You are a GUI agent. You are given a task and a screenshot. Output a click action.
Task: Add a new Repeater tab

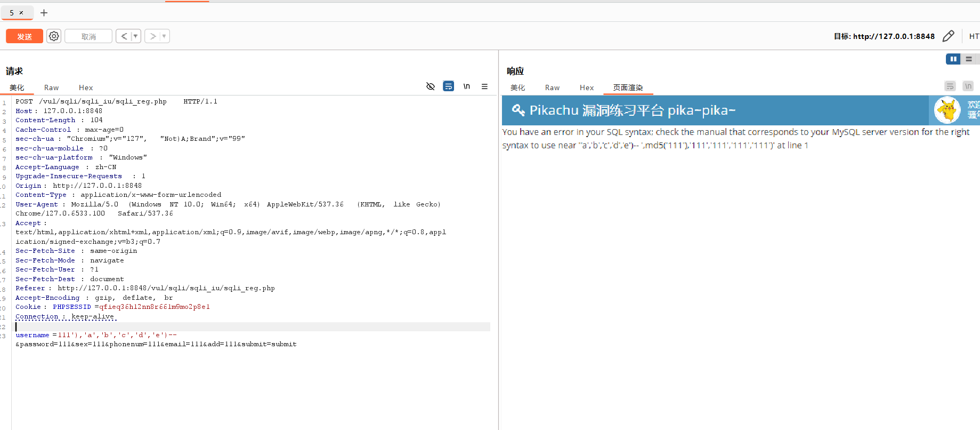click(x=44, y=13)
